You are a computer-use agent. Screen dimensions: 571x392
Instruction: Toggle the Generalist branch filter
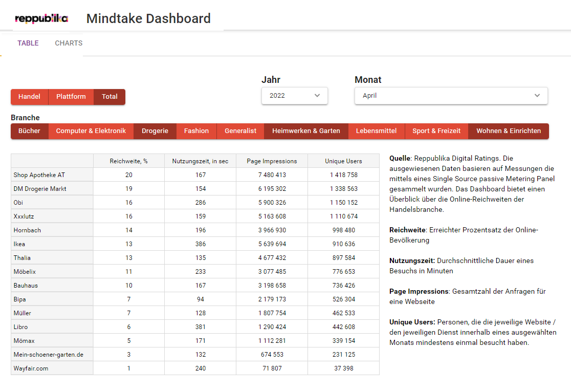(x=240, y=131)
